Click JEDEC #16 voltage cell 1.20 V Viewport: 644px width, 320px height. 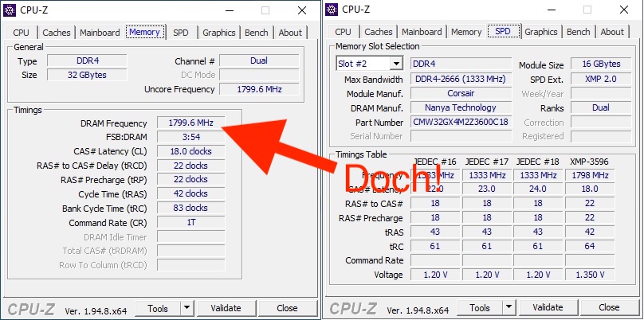click(x=435, y=275)
